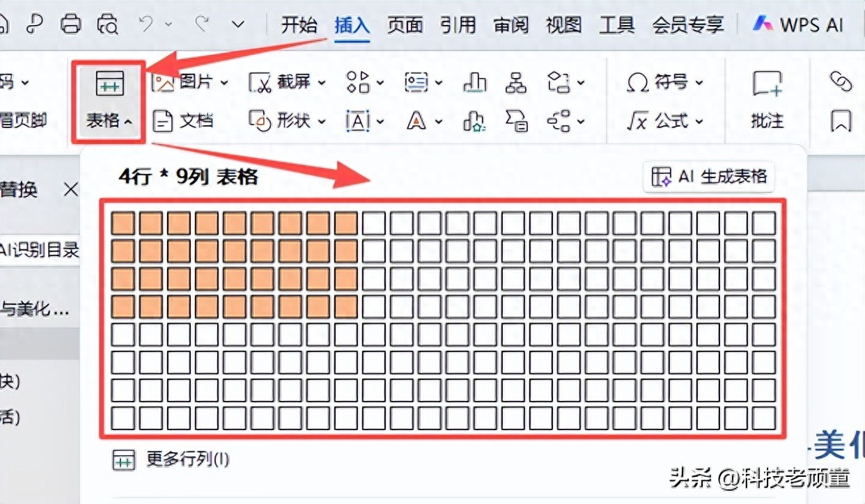
Task: Select the last cell of the table grid
Action: 764,418
